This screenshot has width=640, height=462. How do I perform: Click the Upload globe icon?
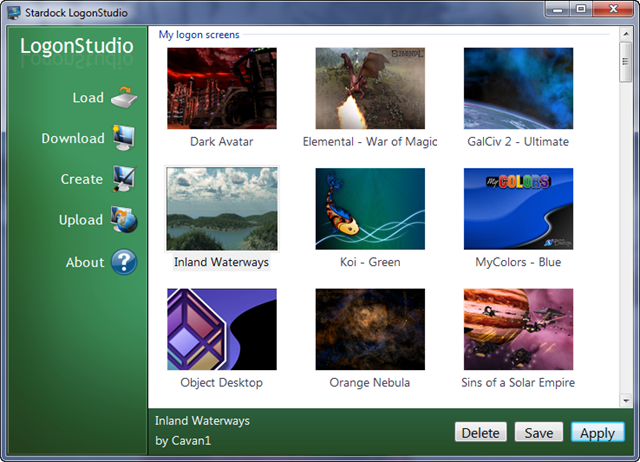[124, 220]
